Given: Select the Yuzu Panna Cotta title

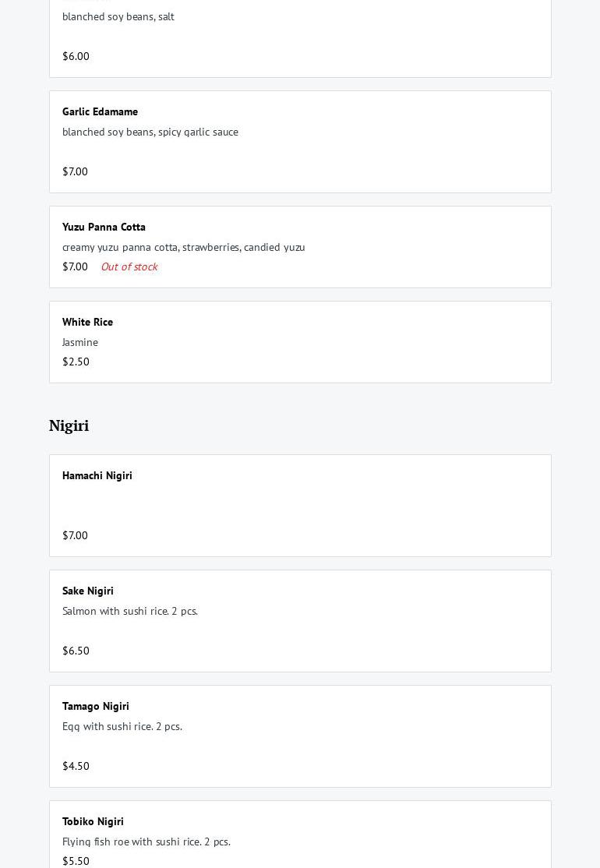Looking at the screenshot, I should point(104,227).
